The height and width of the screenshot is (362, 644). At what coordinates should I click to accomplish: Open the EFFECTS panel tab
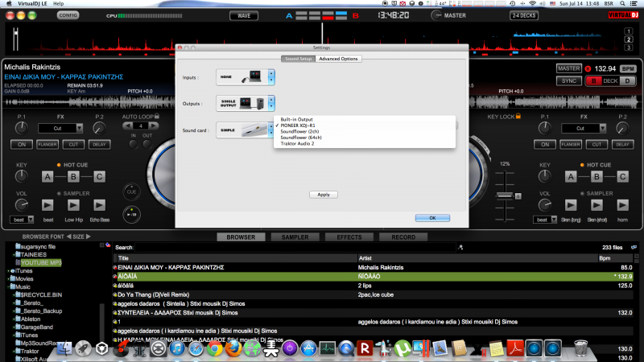click(349, 237)
